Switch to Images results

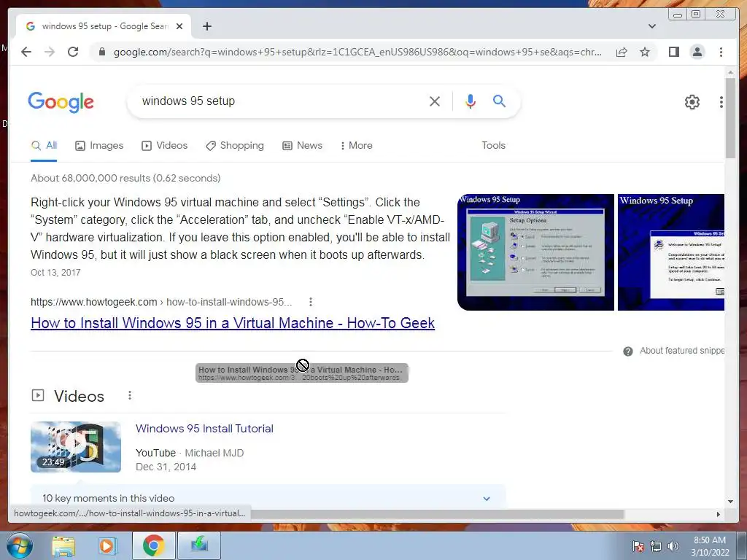coord(99,146)
